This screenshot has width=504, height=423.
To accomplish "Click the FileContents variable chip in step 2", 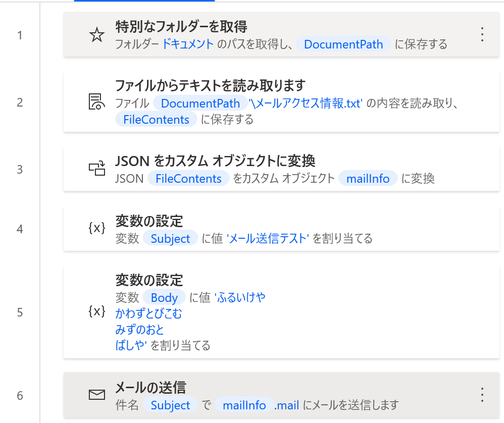I will point(156,120).
